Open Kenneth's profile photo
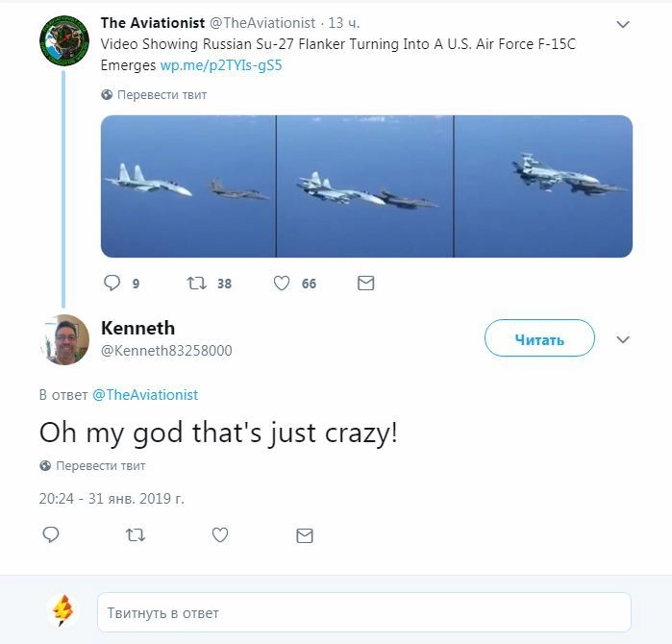 tap(64, 339)
